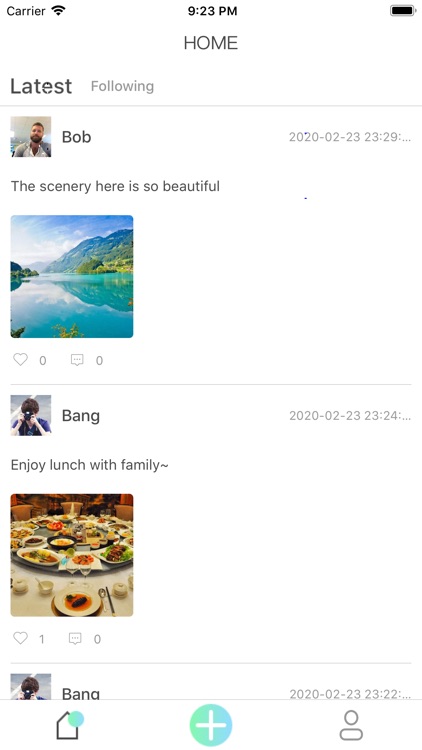The height and width of the screenshot is (750, 422).
Task: Switch to the Following tab
Action: click(122, 87)
